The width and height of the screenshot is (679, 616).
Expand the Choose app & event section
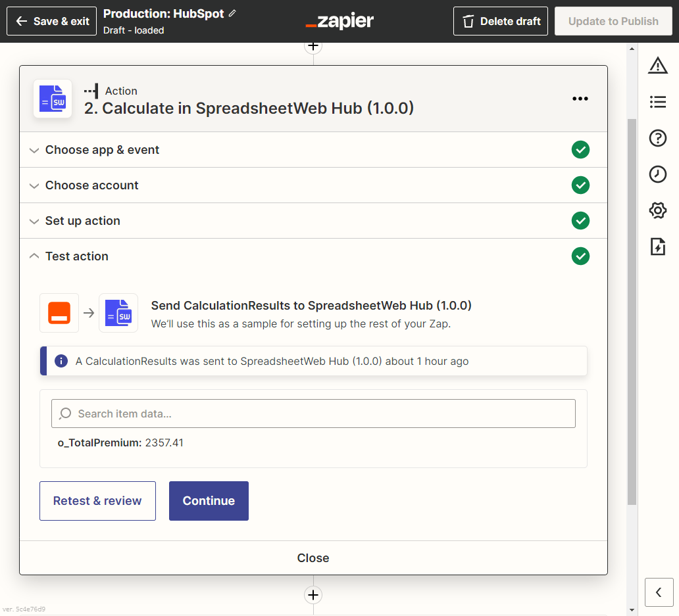click(102, 150)
